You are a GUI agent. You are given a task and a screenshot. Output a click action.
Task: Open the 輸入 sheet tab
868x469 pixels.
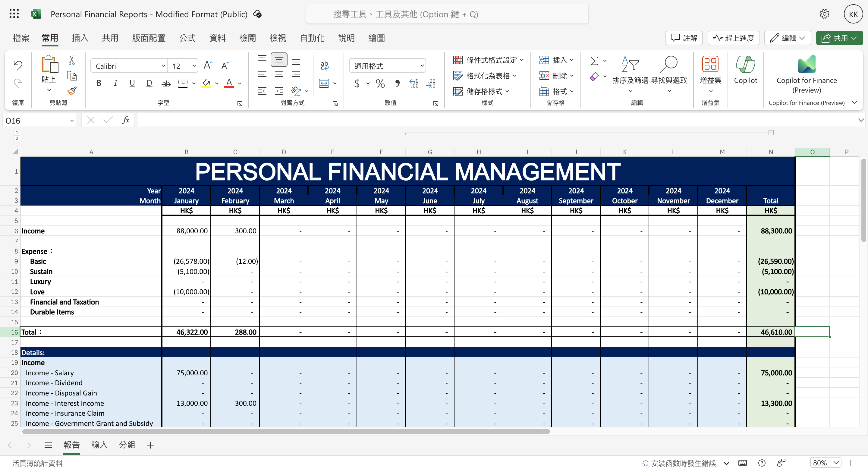coord(99,445)
